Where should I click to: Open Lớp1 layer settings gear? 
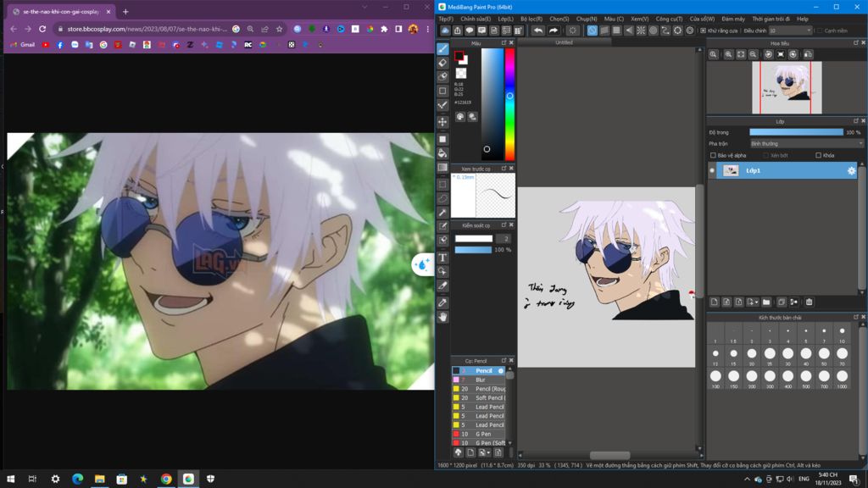tap(851, 171)
